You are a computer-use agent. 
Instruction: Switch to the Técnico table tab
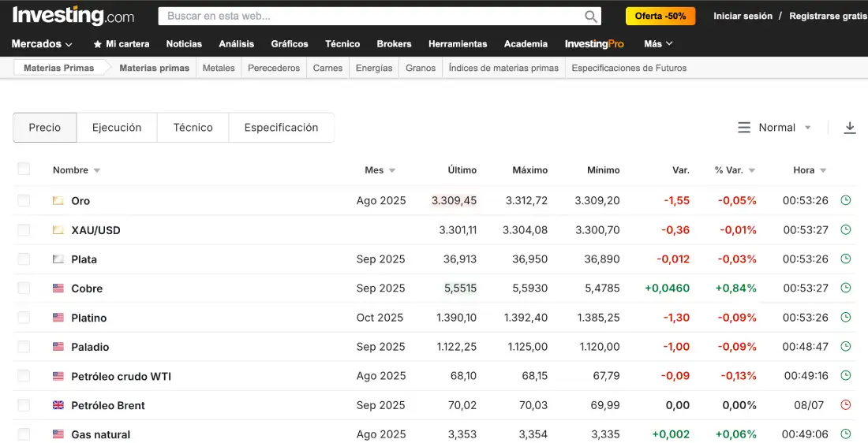coord(193,128)
